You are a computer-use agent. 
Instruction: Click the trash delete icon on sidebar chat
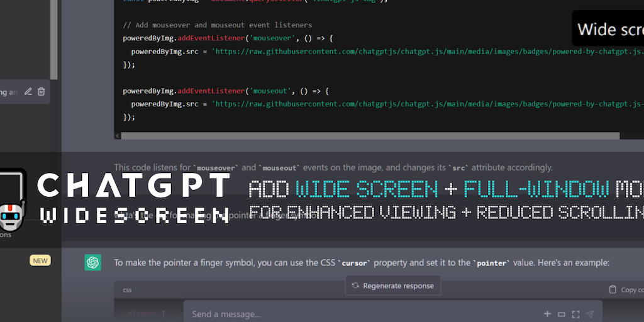[41, 92]
